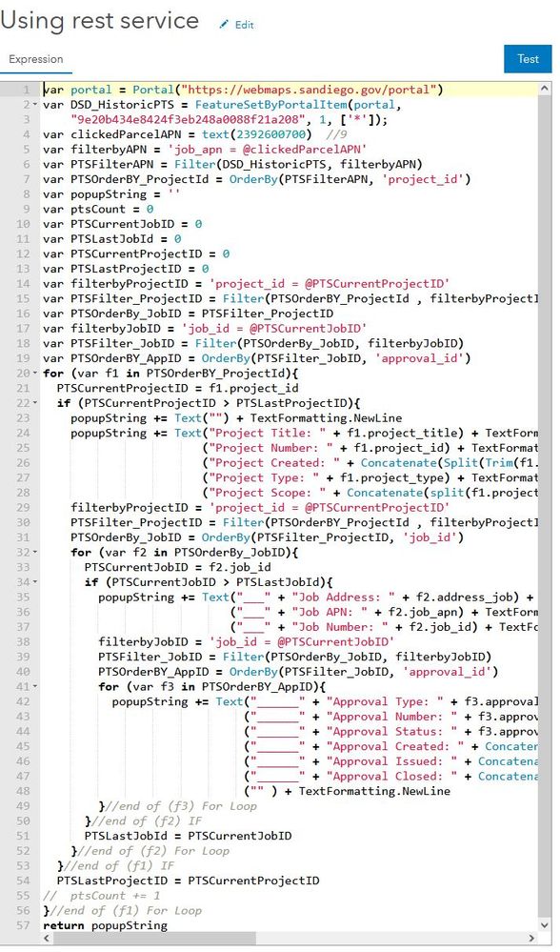The width and height of the screenshot is (560, 952).
Task: Collapse the f3 for loop at line 41
Action: tap(35, 686)
